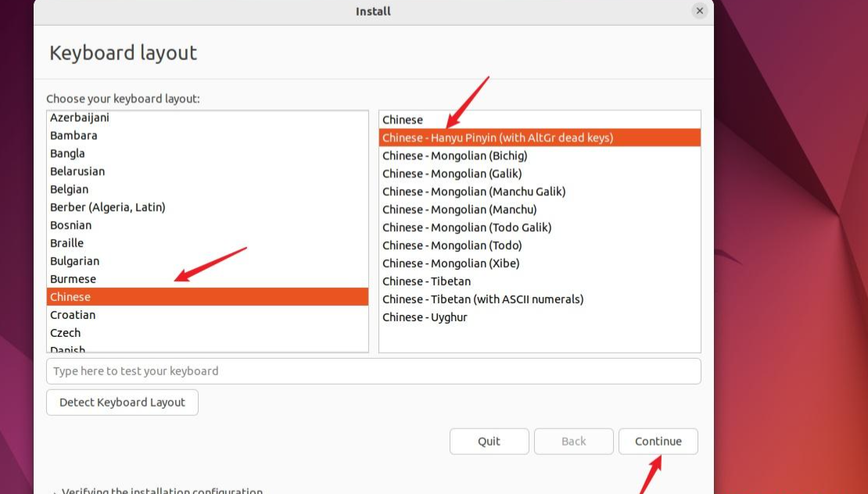Select Chinese in the left language list
This screenshot has height=494, width=868.
pyautogui.click(x=207, y=297)
